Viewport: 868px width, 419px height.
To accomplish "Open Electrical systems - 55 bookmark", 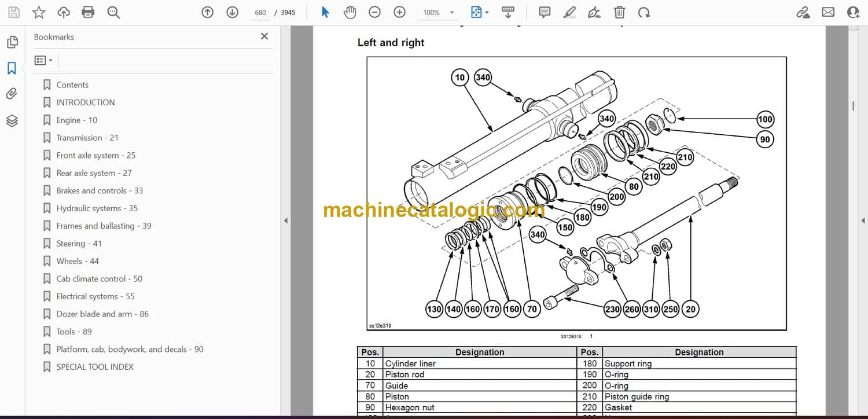I will pos(95,296).
